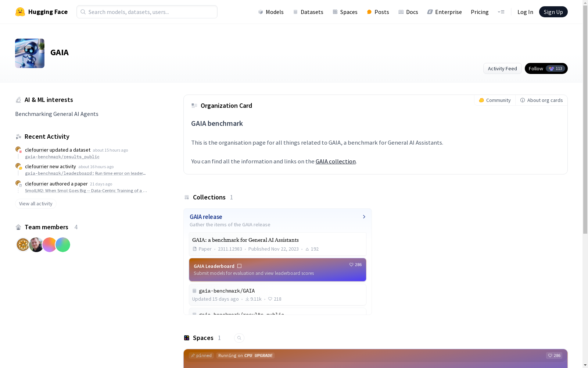Go to the Pricing page
Image resolution: width=588 pixels, height=368 pixels.
tap(480, 12)
